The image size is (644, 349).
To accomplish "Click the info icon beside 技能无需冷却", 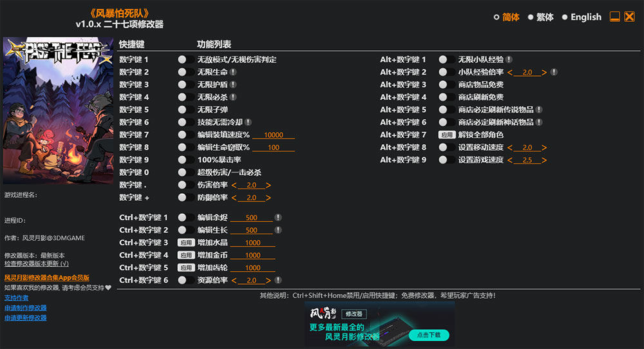I will tap(248, 122).
